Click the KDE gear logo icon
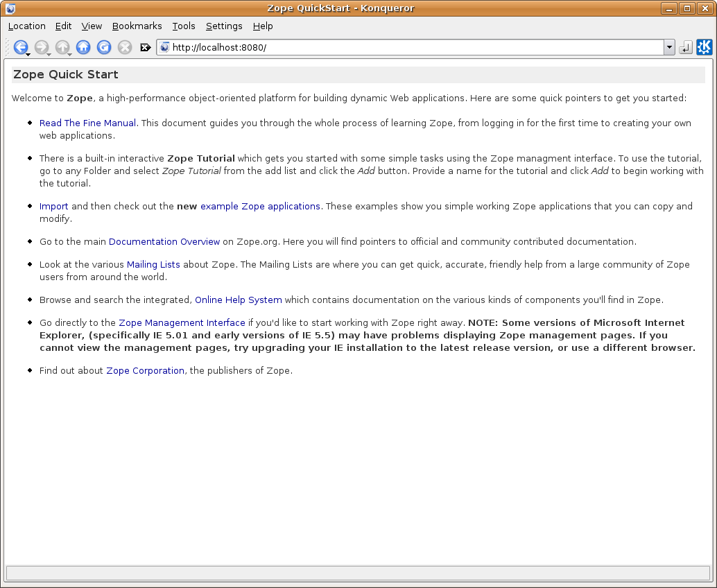Viewport: 717px width, 588px height. (705, 47)
